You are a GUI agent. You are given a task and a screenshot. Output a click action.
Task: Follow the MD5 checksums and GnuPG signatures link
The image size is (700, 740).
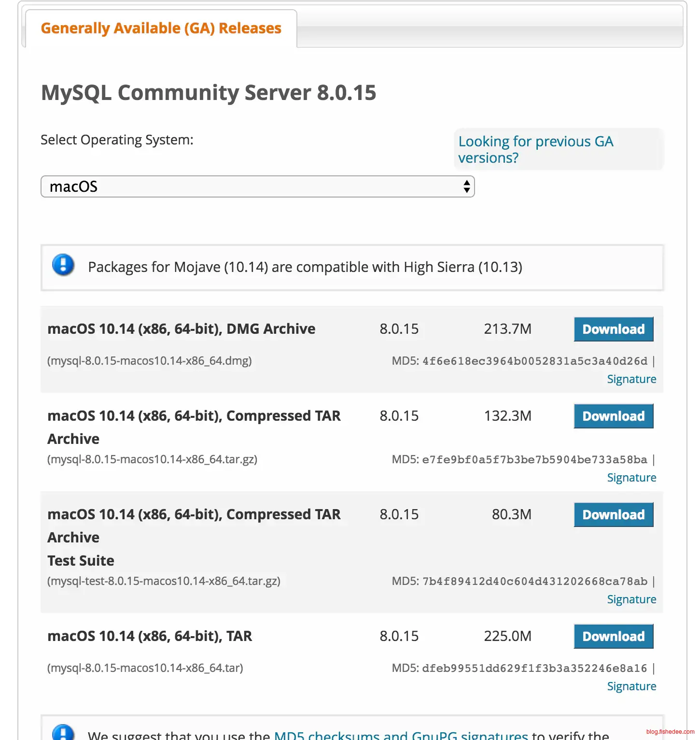(401, 735)
